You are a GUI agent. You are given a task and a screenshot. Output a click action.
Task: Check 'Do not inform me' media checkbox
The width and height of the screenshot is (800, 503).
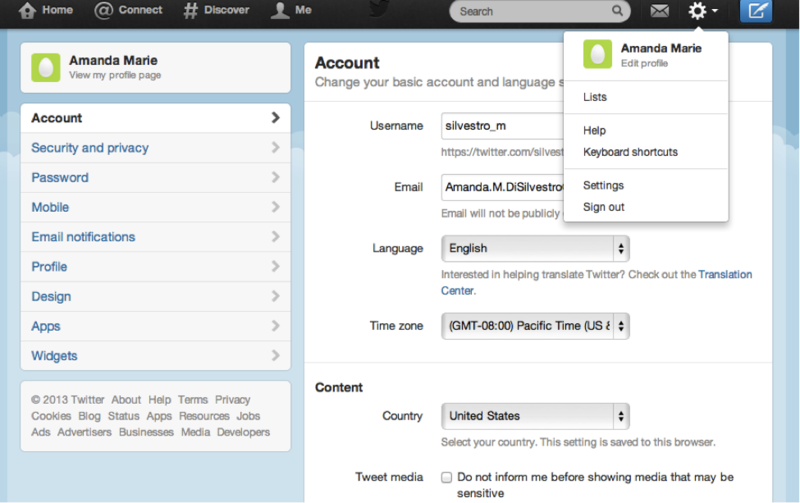pos(446,477)
